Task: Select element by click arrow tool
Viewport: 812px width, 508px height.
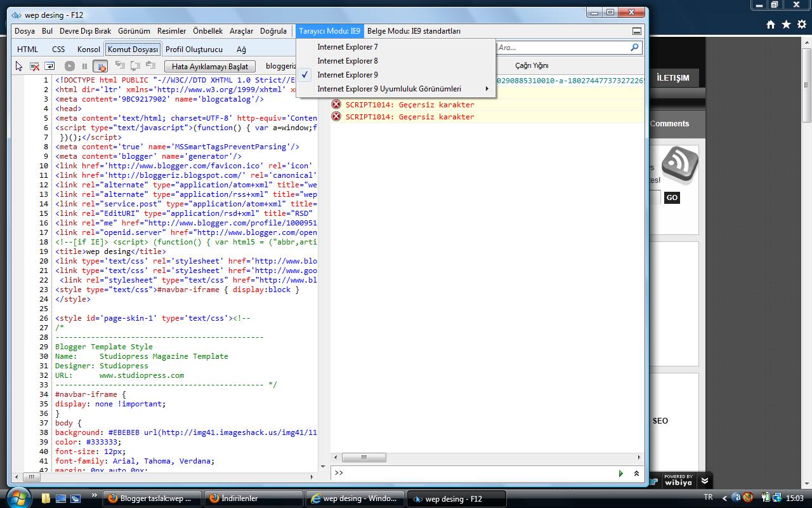Action: (19, 66)
